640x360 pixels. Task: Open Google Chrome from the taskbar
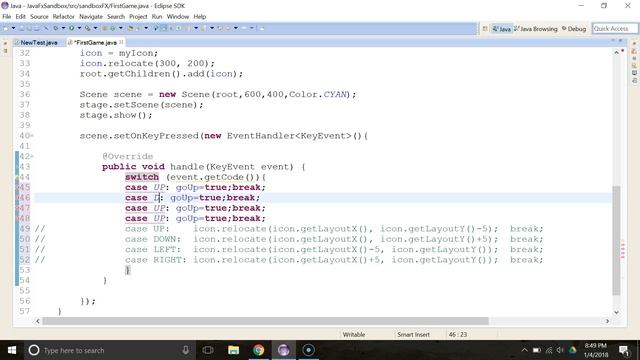[258, 350]
